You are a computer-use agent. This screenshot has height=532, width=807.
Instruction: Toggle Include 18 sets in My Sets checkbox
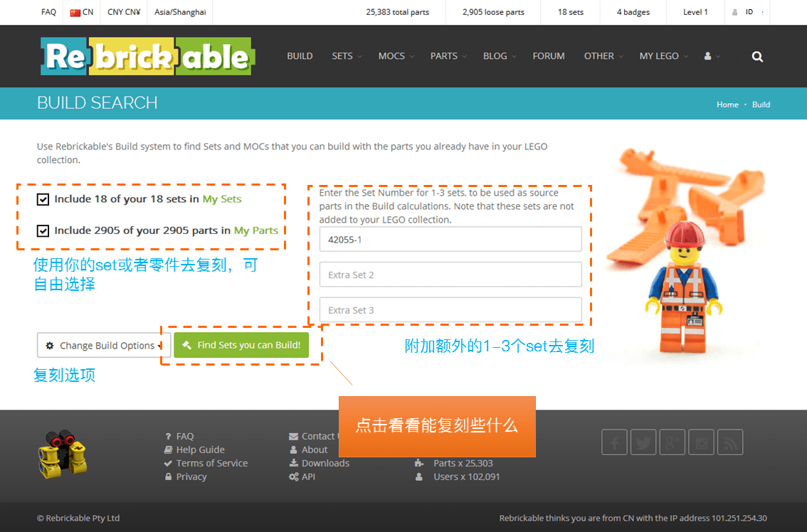43,199
